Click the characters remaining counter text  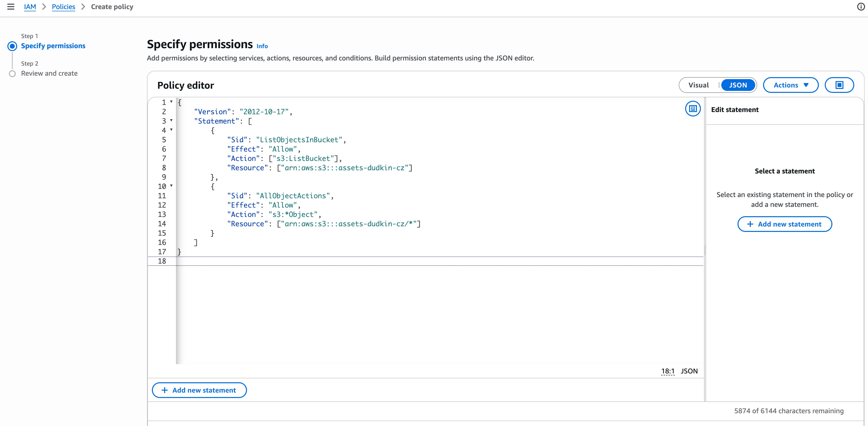click(789, 411)
